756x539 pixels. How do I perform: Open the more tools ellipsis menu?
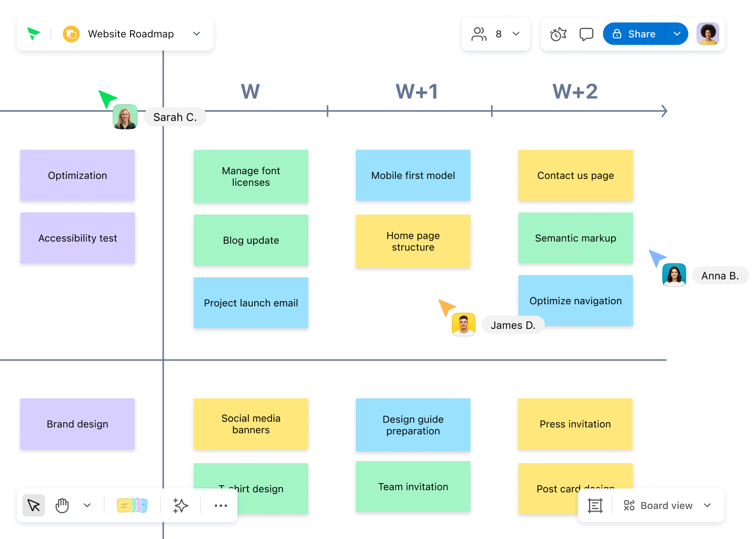(x=221, y=505)
